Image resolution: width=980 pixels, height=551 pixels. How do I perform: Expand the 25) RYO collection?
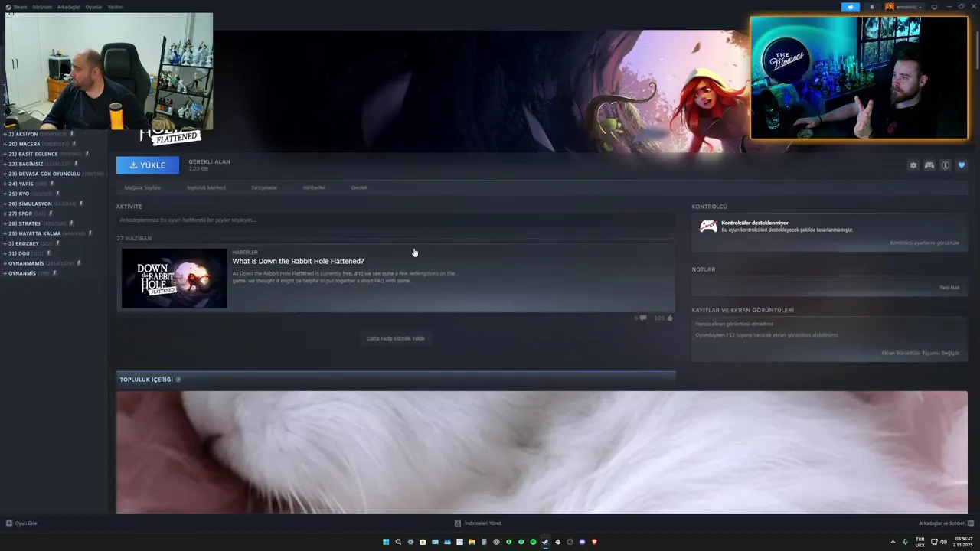coord(5,194)
